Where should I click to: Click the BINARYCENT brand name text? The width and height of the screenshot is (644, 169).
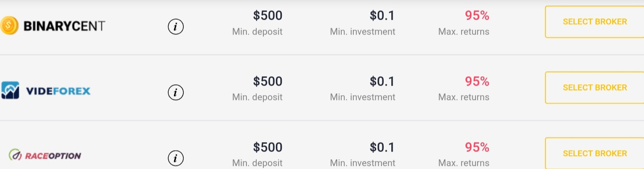(x=64, y=26)
